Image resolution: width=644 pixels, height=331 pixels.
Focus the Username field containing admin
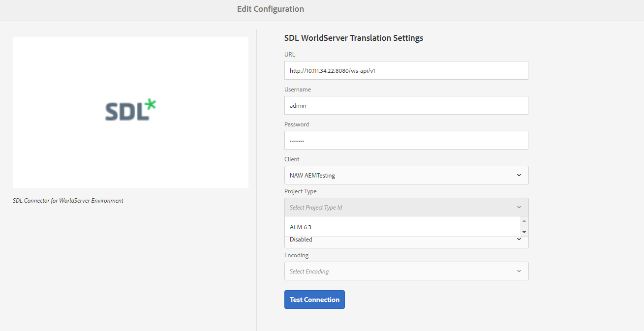click(x=406, y=105)
